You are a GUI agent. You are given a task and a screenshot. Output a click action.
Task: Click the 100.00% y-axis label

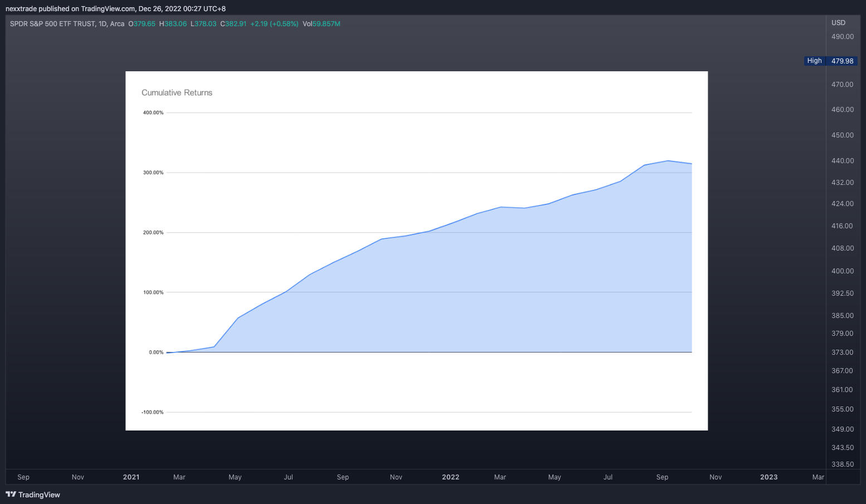click(153, 292)
